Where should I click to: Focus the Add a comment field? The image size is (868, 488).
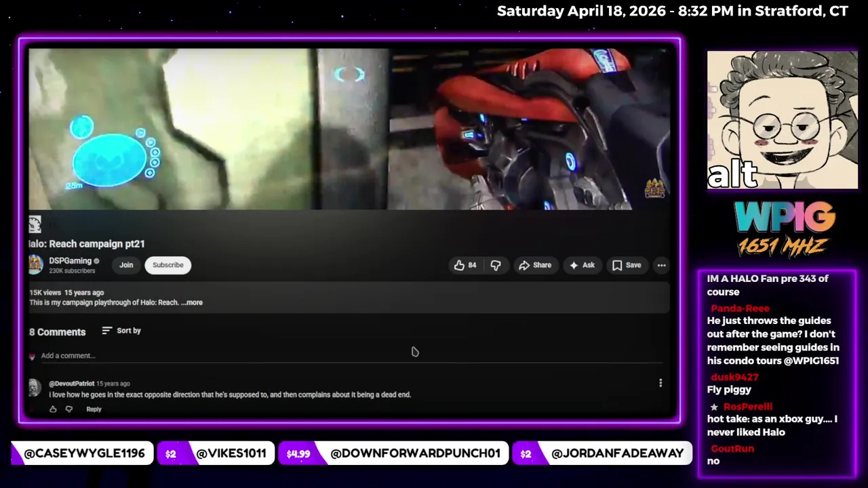(351, 355)
